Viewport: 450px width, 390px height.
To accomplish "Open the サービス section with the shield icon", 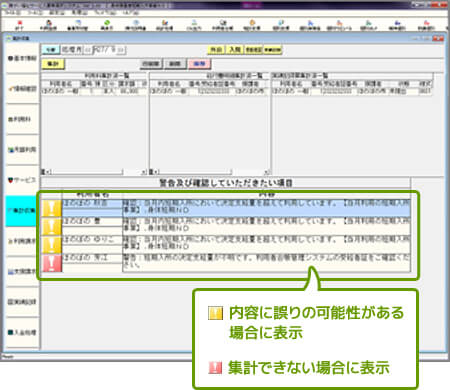I will click(22, 180).
